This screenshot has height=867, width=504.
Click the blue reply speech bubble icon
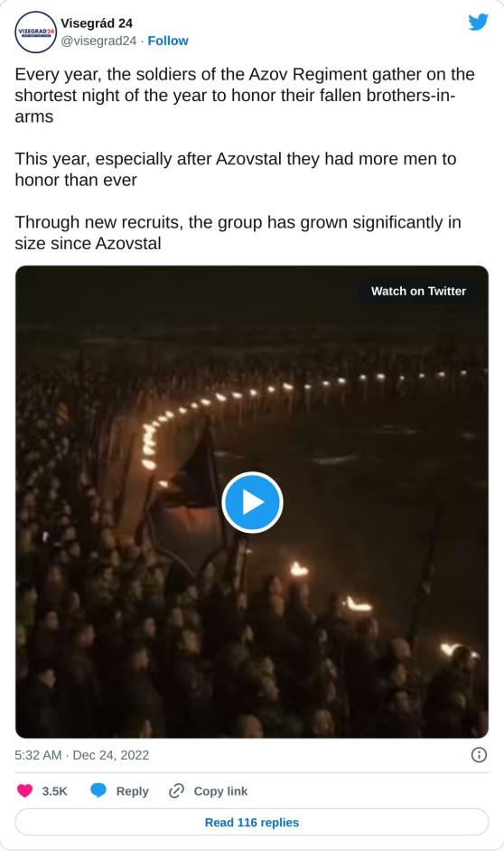click(98, 791)
